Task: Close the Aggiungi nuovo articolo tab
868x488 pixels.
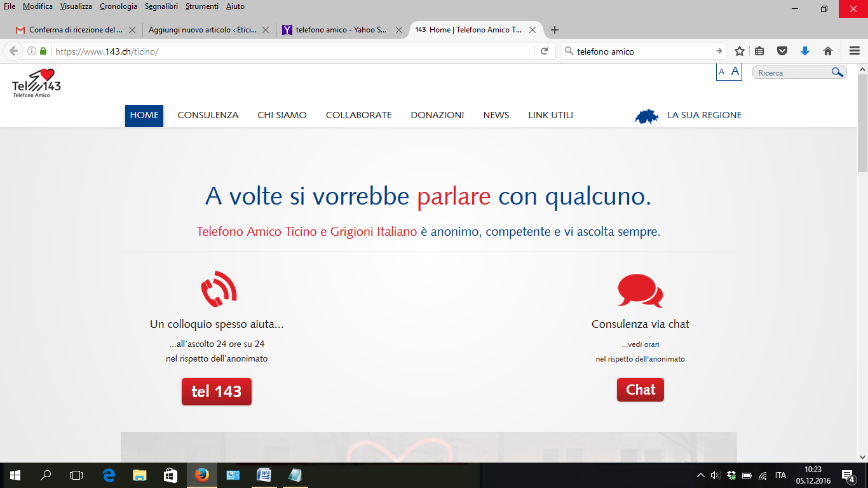Action: (x=266, y=30)
